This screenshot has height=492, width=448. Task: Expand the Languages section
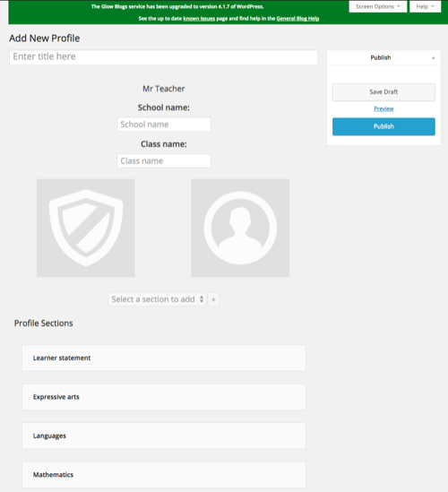pyautogui.click(x=164, y=436)
